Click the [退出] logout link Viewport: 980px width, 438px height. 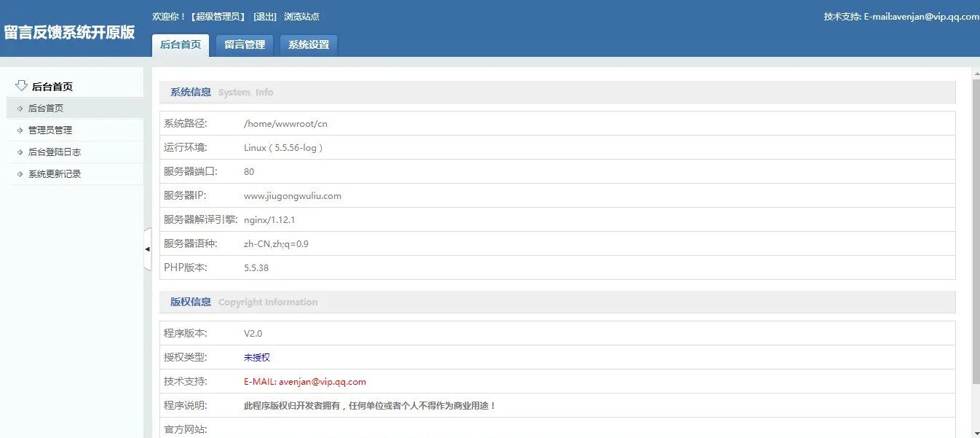(x=265, y=17)
